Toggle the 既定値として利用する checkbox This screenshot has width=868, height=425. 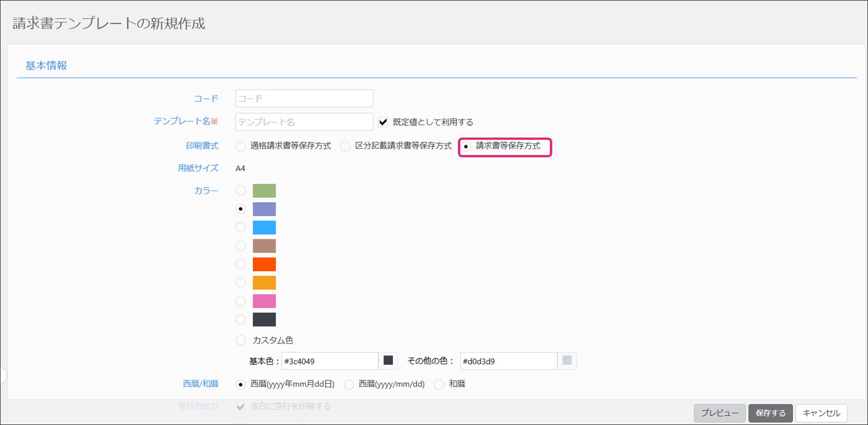pyautogui.click(x=383, y=122)
